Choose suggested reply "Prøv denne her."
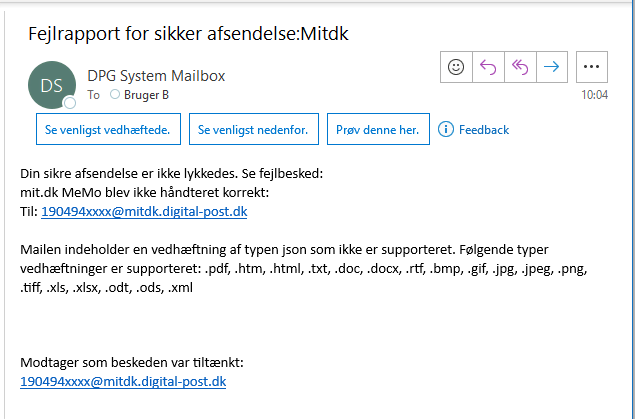This screenshot has height=419, width=635. coord(378,130)
